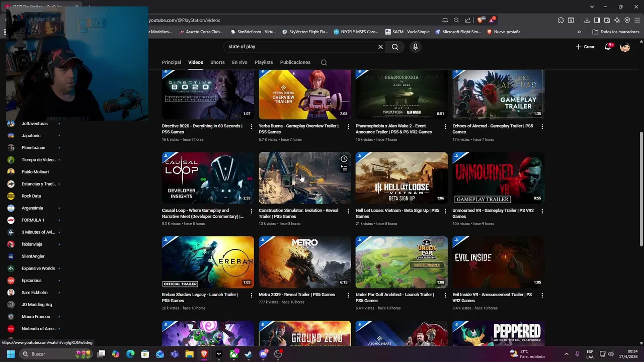Open Discord from the taskbar
Screen dimensions: 644x362
263,354
